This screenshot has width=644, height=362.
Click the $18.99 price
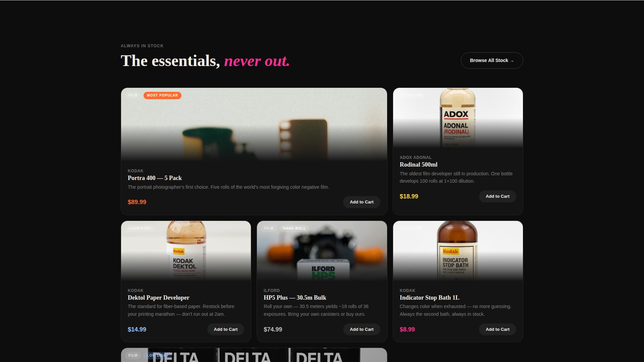point(409,196)
